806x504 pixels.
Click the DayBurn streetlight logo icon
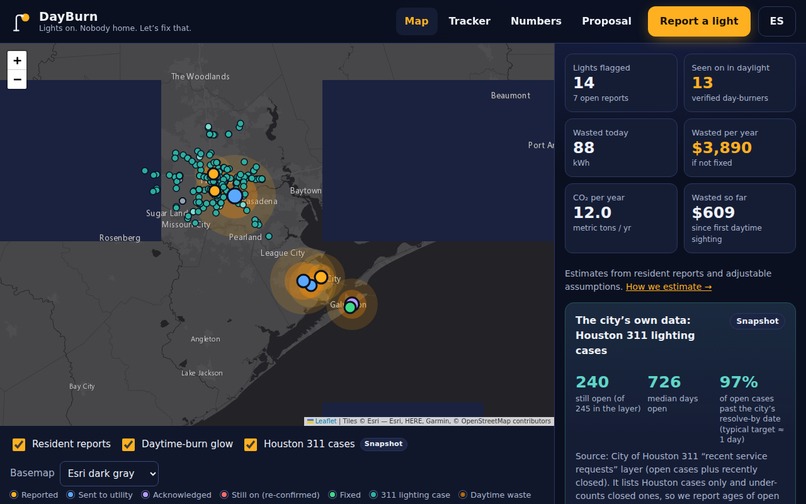(x=21, y=22)
